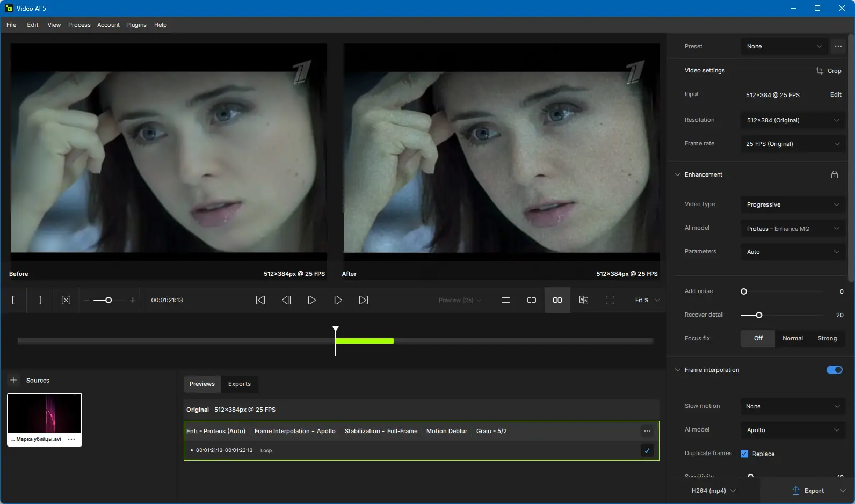The width and height of the screenshot is (855, 504).
Task: Set Focus fix to Normal
Action: click(793, 339)
